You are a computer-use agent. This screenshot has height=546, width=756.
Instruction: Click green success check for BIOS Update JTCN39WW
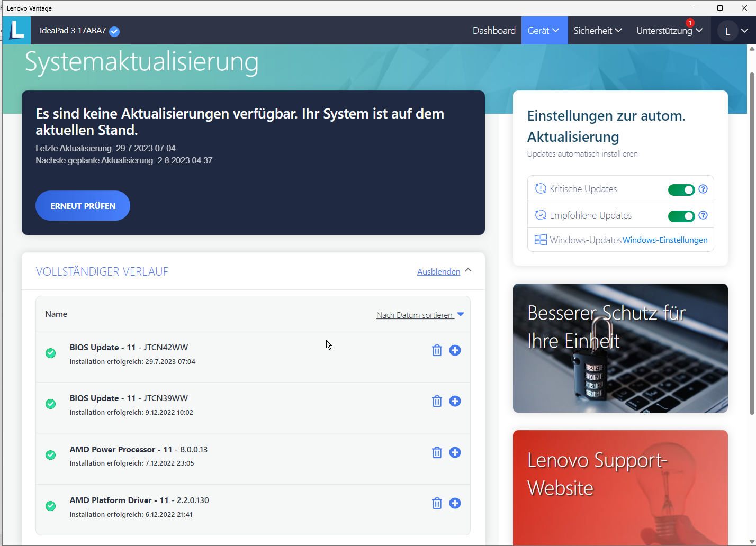51,404
